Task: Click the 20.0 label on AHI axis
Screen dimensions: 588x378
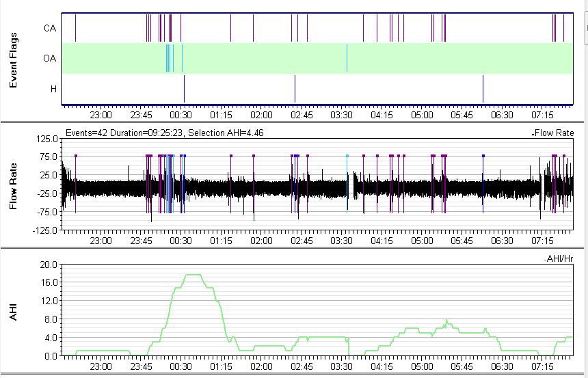Action: 49,265
